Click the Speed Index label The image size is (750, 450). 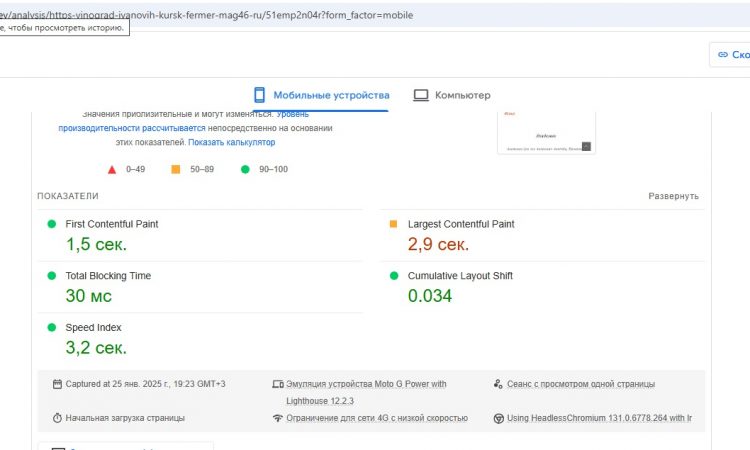(x=93, y=327)
